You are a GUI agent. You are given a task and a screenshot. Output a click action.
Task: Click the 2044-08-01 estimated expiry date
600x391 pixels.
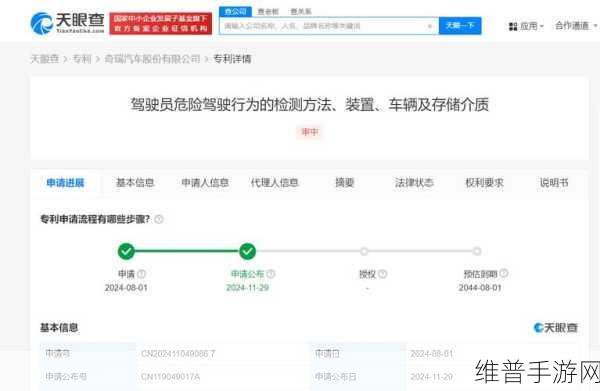click(480, 288)
